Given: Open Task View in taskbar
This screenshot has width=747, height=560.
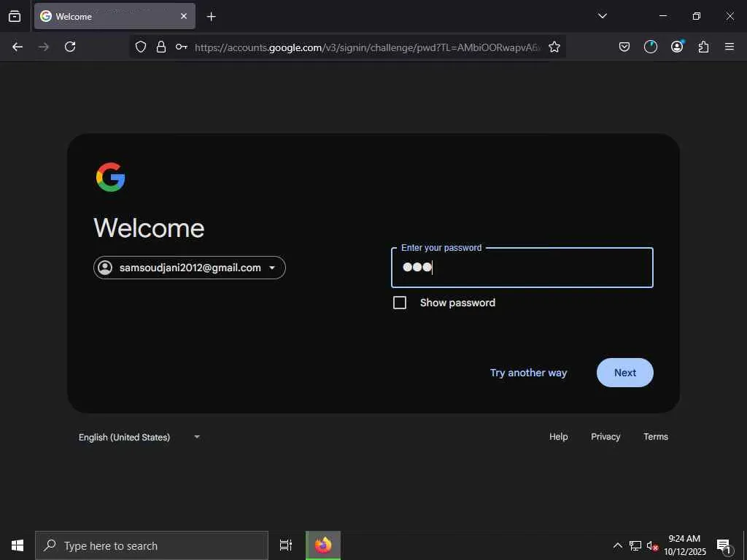Looking at the screenshot, I should click(286, 545).
